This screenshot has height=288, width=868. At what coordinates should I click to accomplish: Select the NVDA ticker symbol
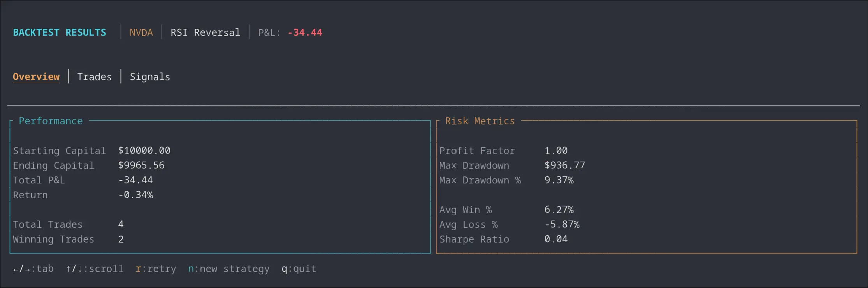click(x=141, y=32)
